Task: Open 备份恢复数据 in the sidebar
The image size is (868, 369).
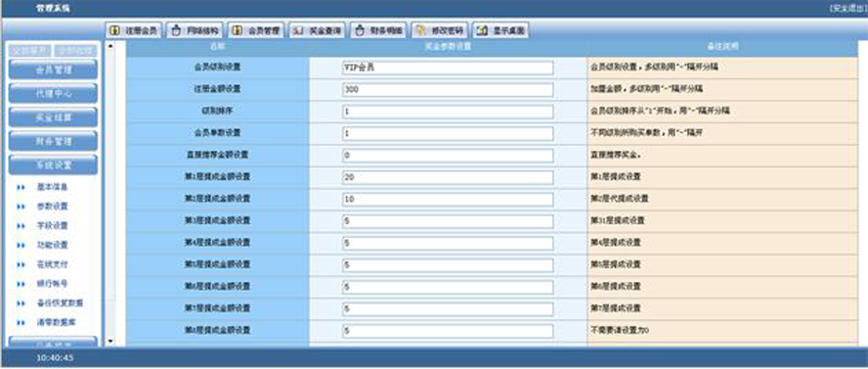Action: (60, 303)
